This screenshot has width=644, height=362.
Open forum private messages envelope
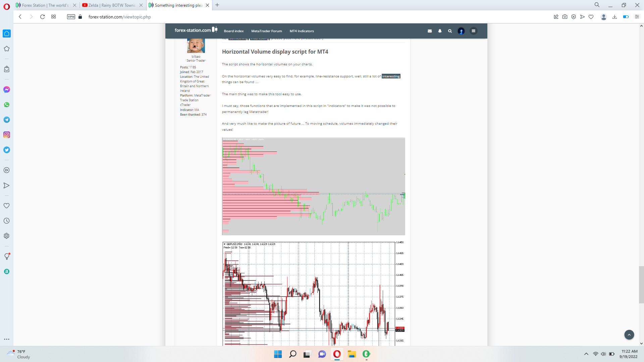[430, 31]
